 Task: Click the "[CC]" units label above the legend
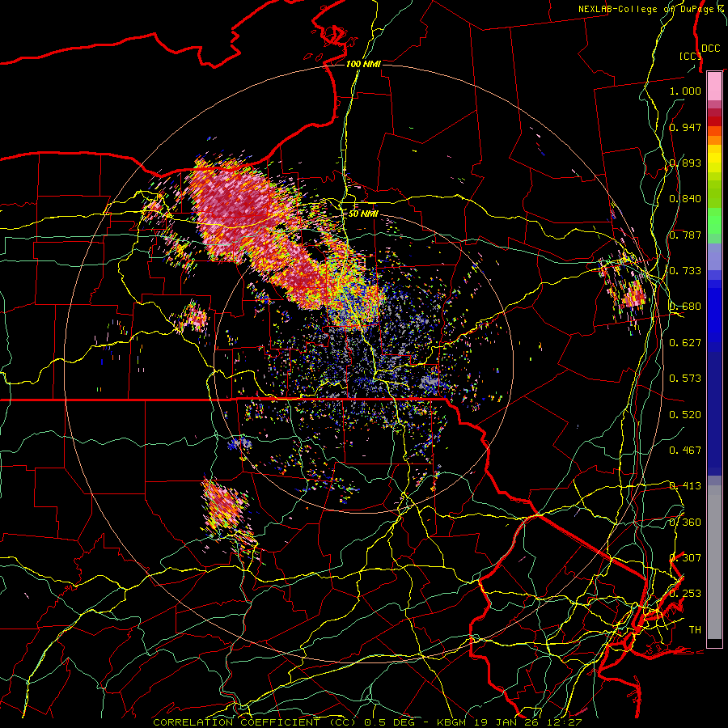(x=689, y=56)
